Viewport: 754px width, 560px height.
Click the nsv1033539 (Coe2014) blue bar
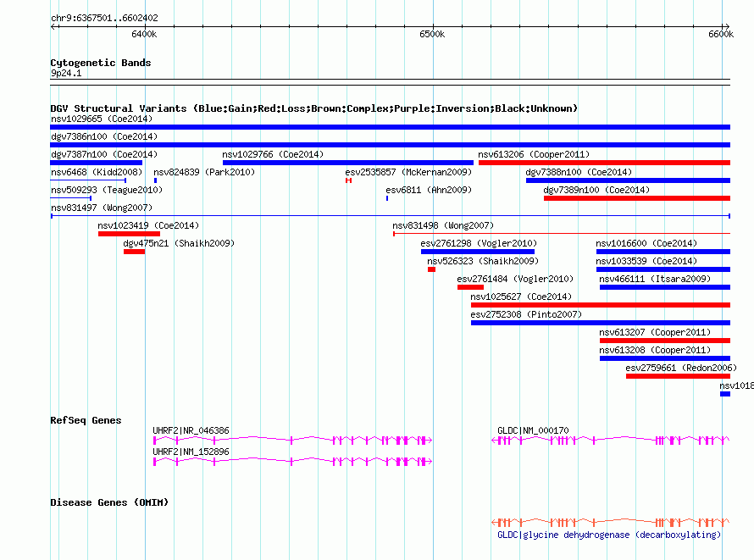(x=663, y=269)
